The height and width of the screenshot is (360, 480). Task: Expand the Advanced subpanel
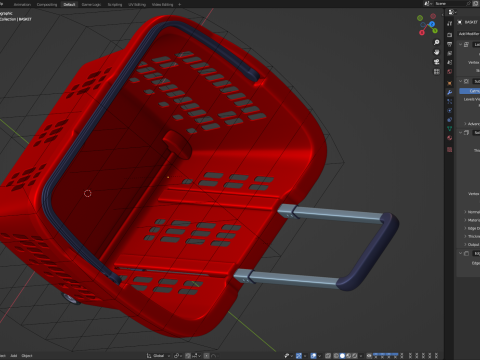pyautogui.click(x=465, y=124)
